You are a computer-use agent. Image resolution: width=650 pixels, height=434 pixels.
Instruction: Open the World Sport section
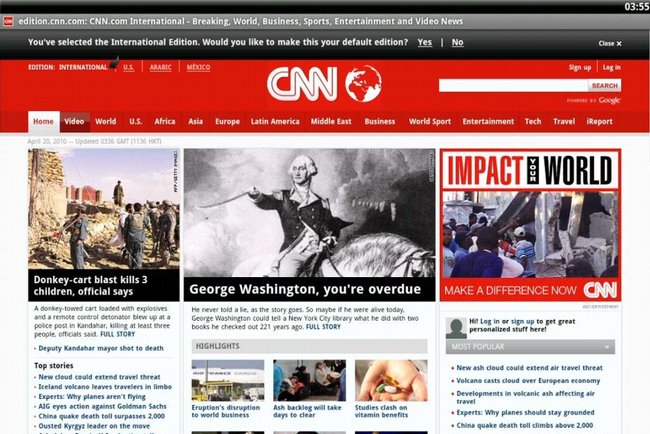click(430, 121)
